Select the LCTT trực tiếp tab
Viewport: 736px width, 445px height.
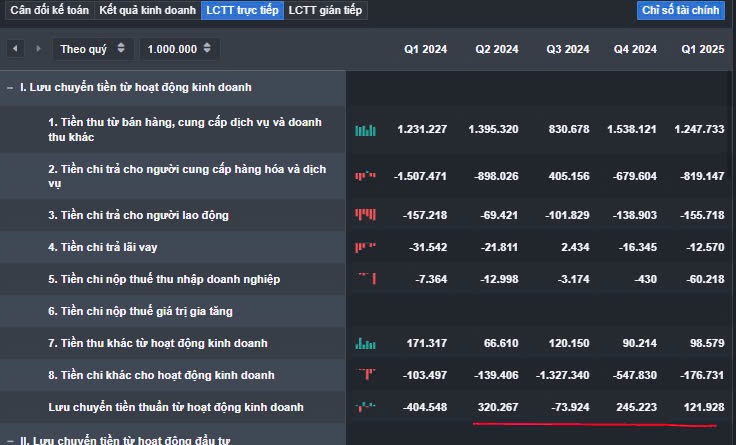click(242, 11)
